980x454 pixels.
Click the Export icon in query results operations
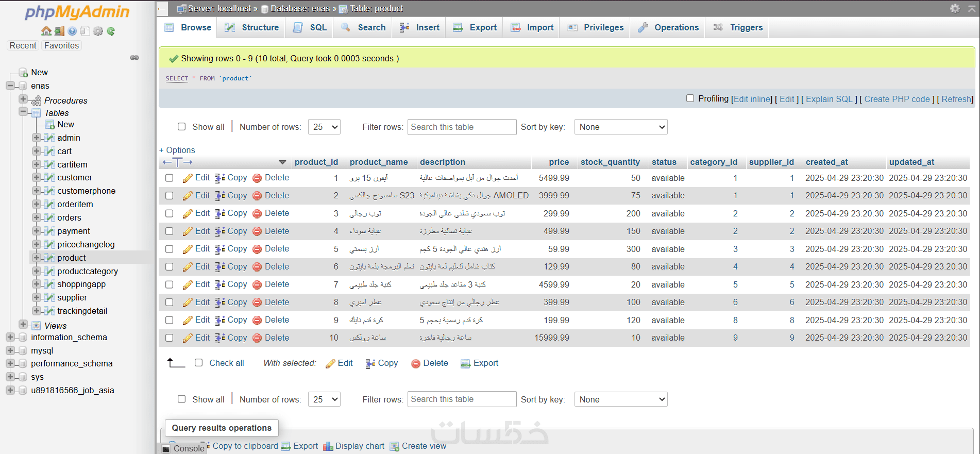[286, 446]
